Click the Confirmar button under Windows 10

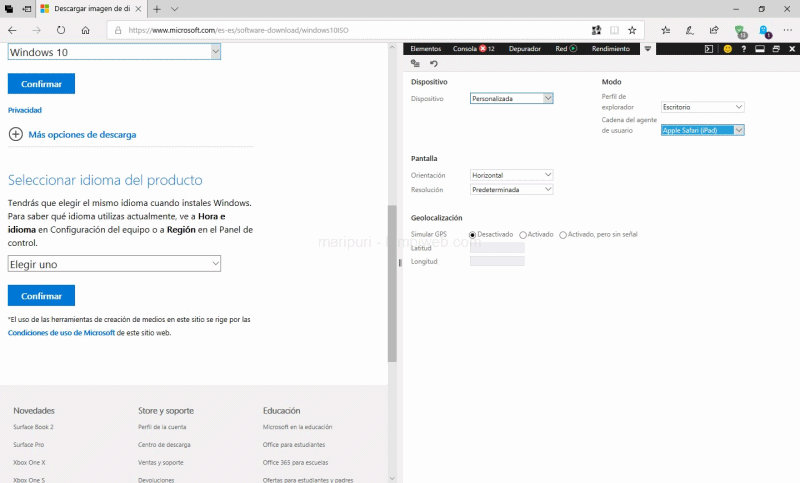point(41,84)
